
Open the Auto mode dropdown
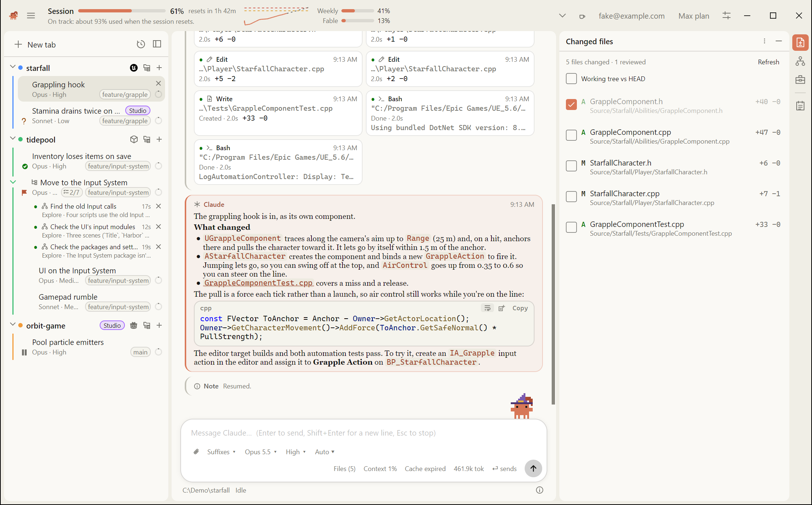[x=325, y=452]
